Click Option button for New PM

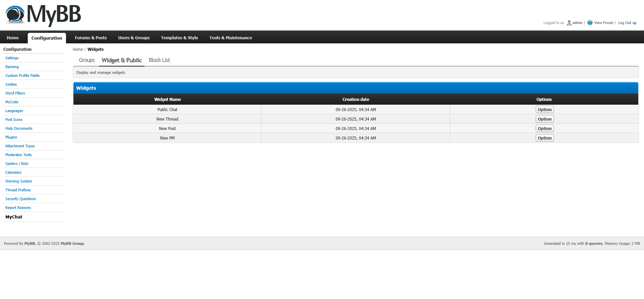click(545, 138)
